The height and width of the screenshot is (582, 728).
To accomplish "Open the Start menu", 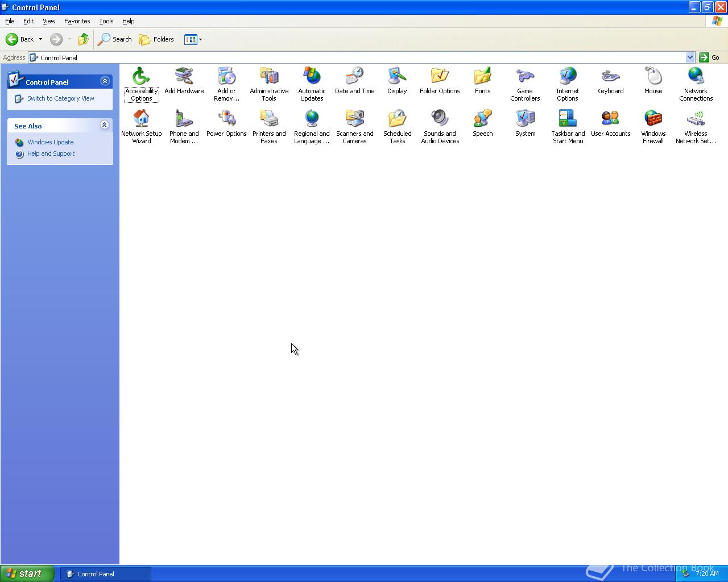I will point(27,573).
